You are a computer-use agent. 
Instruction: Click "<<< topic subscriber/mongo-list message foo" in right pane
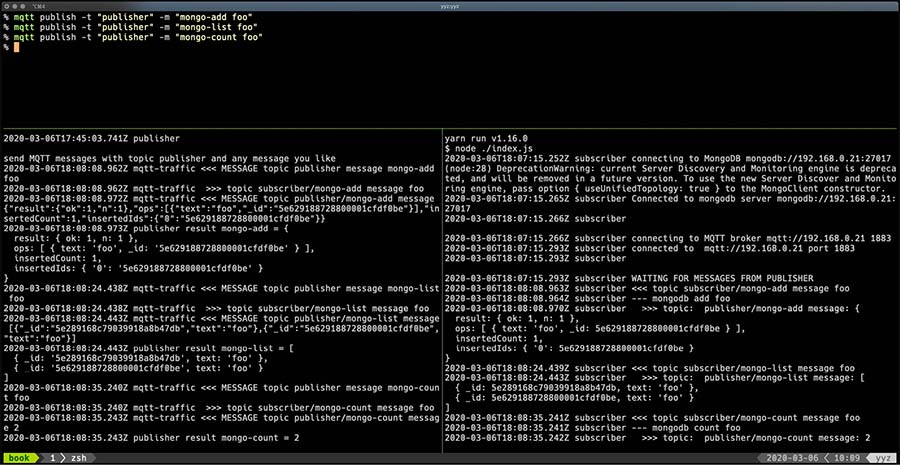743,367
